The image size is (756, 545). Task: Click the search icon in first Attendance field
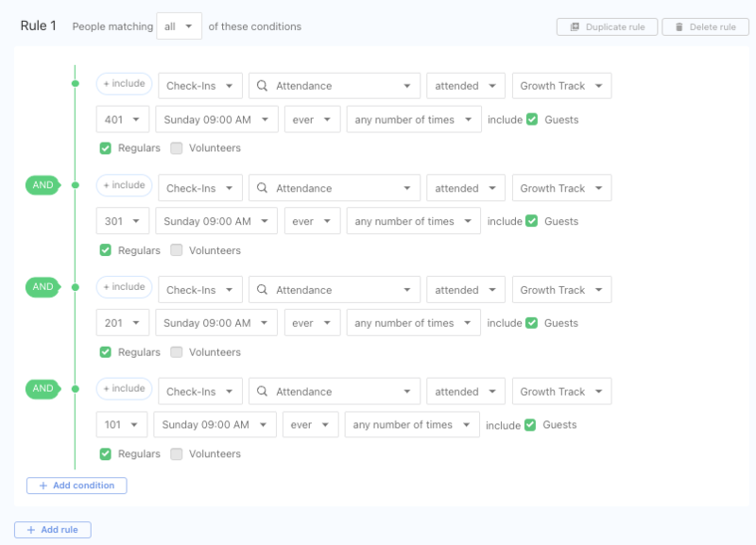coord(263,86)
